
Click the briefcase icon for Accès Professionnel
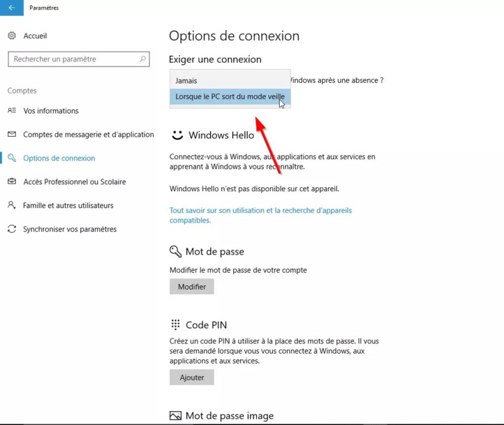(x=12, y=182)
